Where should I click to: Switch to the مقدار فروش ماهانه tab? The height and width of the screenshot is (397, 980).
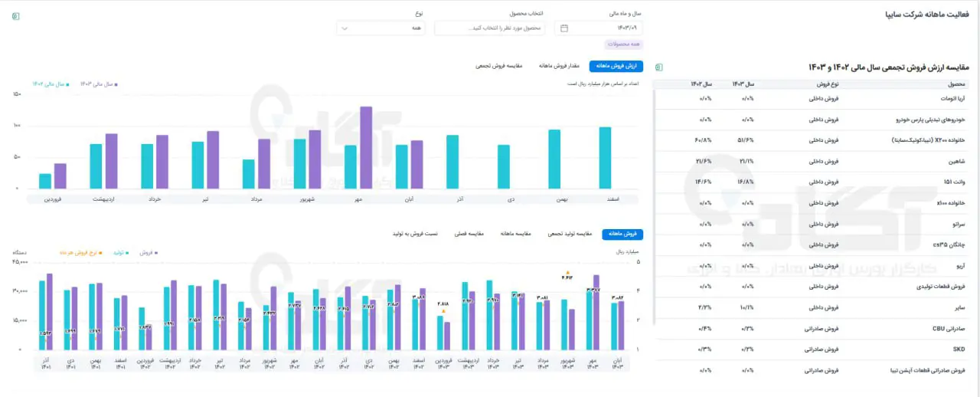558,66
